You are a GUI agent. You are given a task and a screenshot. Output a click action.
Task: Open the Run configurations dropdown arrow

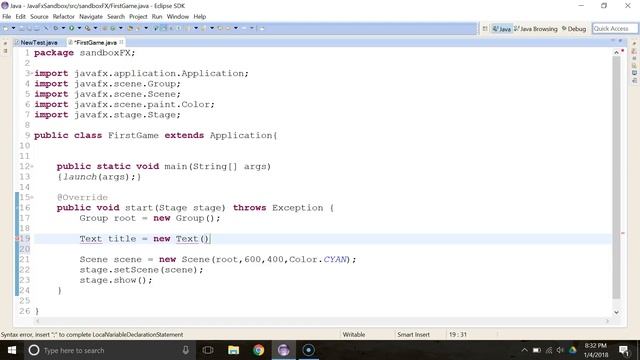(79, 28)
